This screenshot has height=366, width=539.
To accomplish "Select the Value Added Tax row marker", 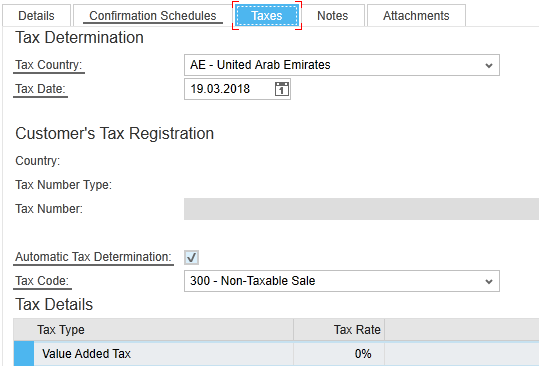I will [x=24, y=354].
